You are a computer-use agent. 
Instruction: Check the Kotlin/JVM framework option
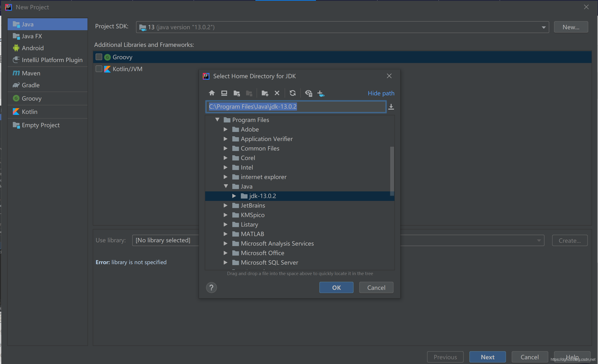99,69
